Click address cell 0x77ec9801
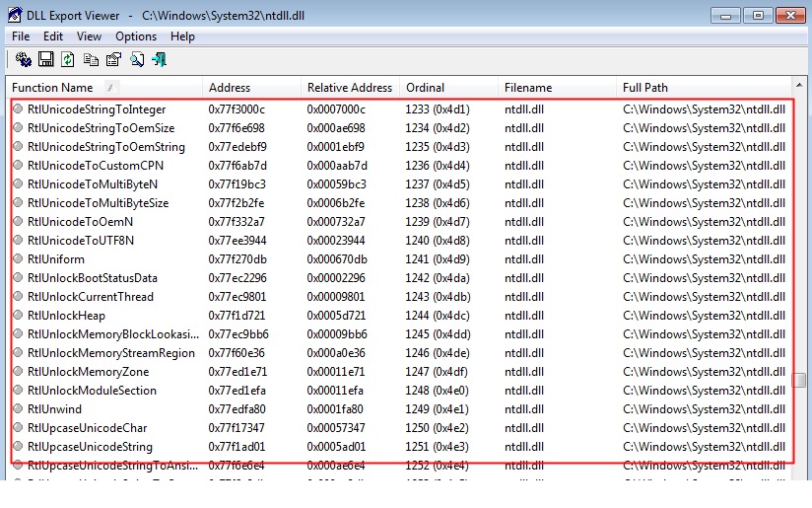 click(x=237, y=297)
